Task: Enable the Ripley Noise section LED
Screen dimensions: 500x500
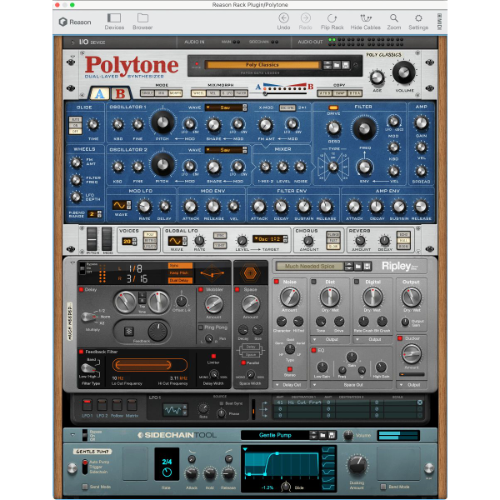Action: click(x=276, y=282)
